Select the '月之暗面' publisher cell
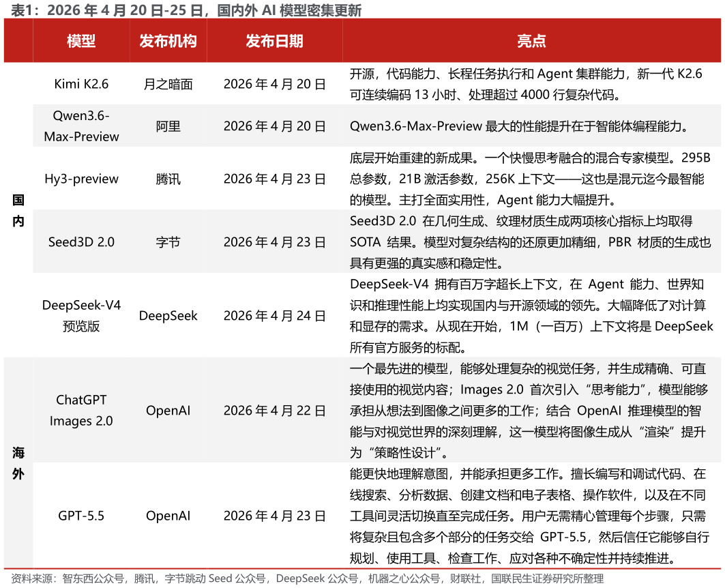Viewport: 725px width, 588px height. (168, 84)
